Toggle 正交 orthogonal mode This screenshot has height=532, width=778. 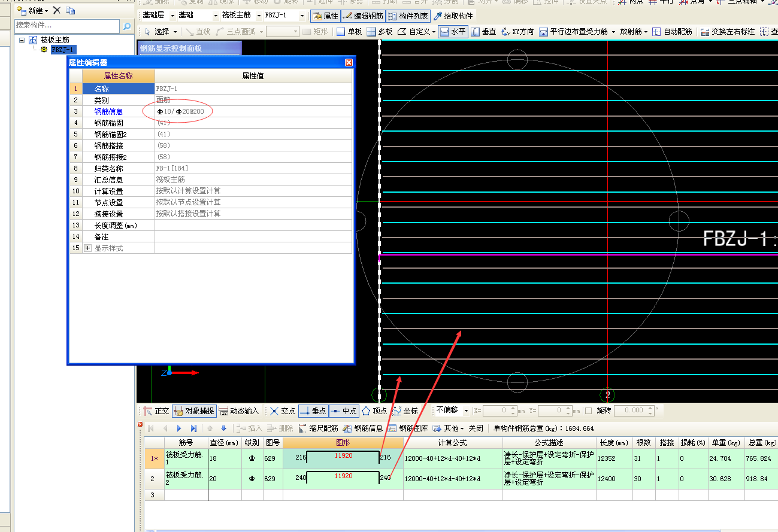156,411
